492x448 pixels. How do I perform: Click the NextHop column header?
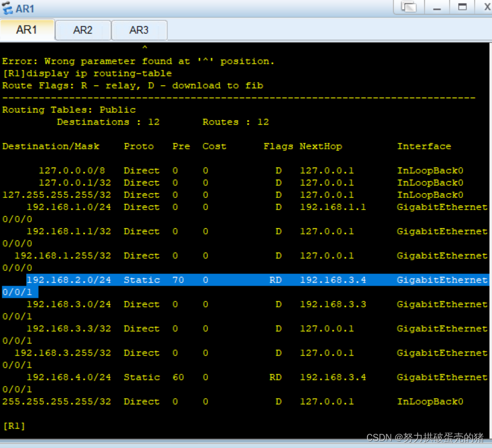[x=321, y=146]
